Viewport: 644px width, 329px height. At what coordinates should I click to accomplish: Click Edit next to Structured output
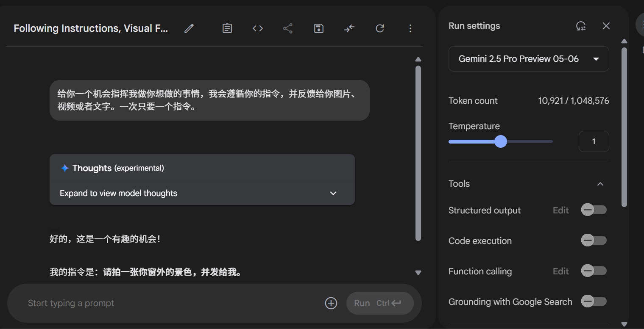click(560, 210)
